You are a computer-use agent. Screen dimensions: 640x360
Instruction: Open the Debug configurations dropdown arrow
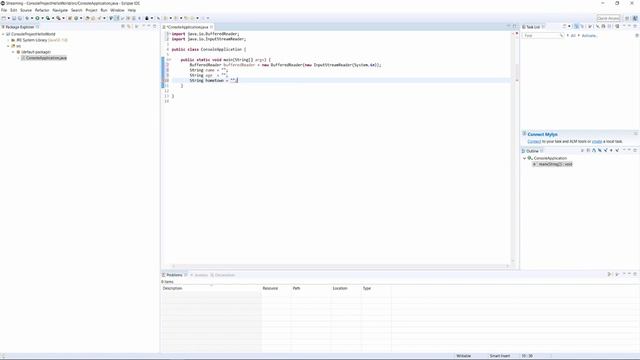[x=32, y=18]
